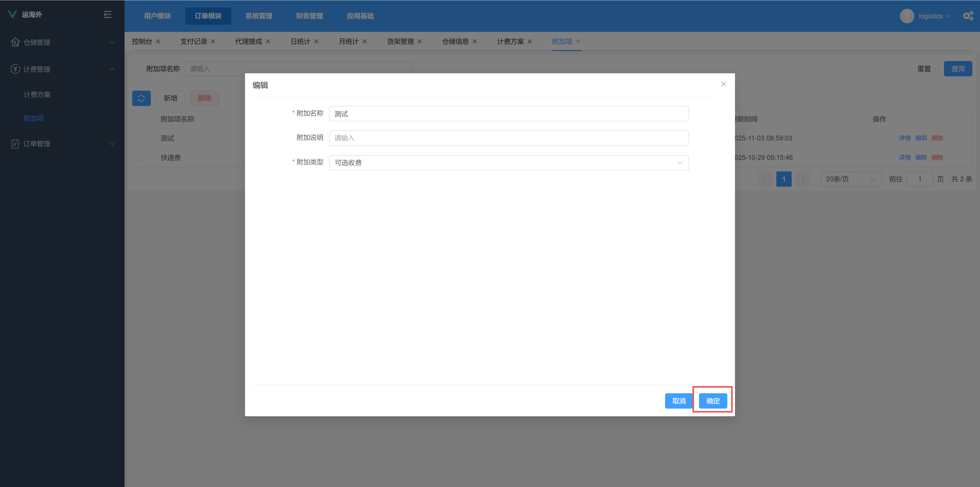Toggle the select-all checkbox in table header
The height and width of the screenshot is (487, 980).
tap(142, 119)
